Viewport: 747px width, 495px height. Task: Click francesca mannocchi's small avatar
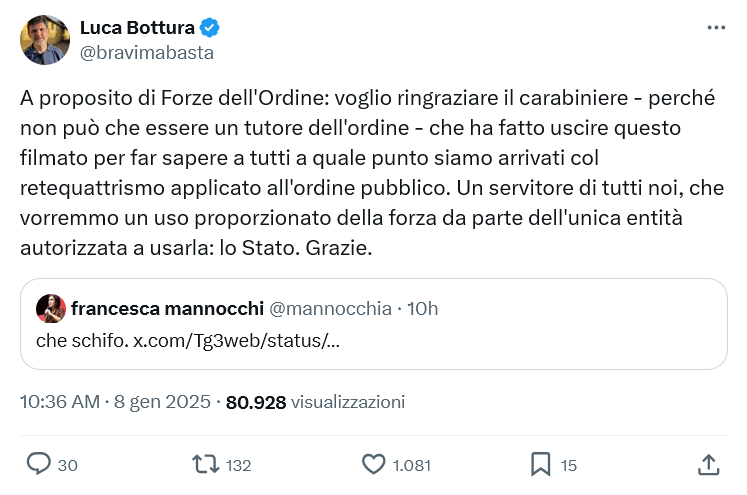(x=50, y=309)
